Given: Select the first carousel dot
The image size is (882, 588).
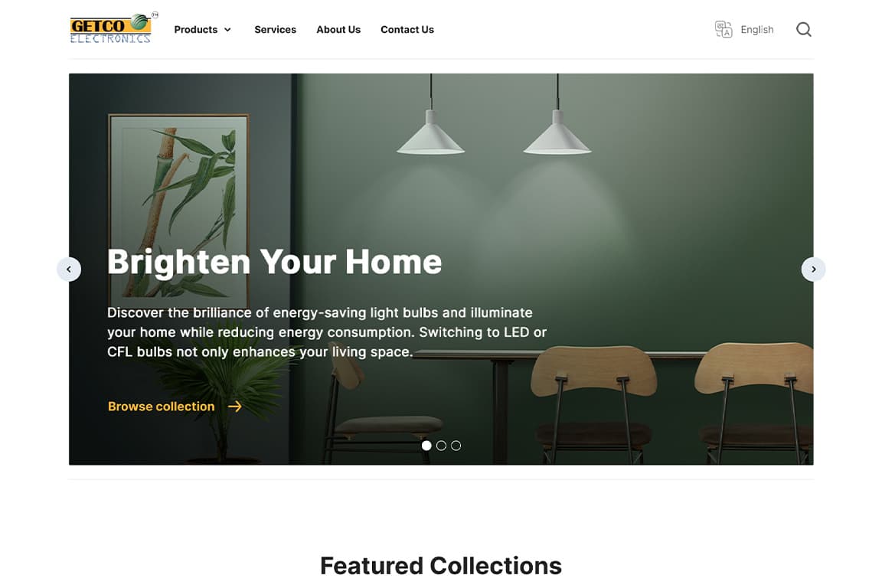Looking at the screenshot, I should click(x=426, y=446).
